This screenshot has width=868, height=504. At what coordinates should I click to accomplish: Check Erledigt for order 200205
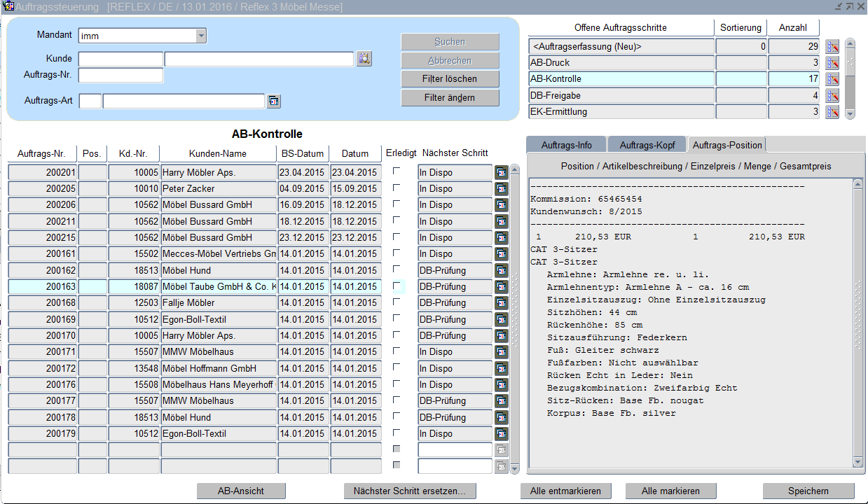click(397, 188)
